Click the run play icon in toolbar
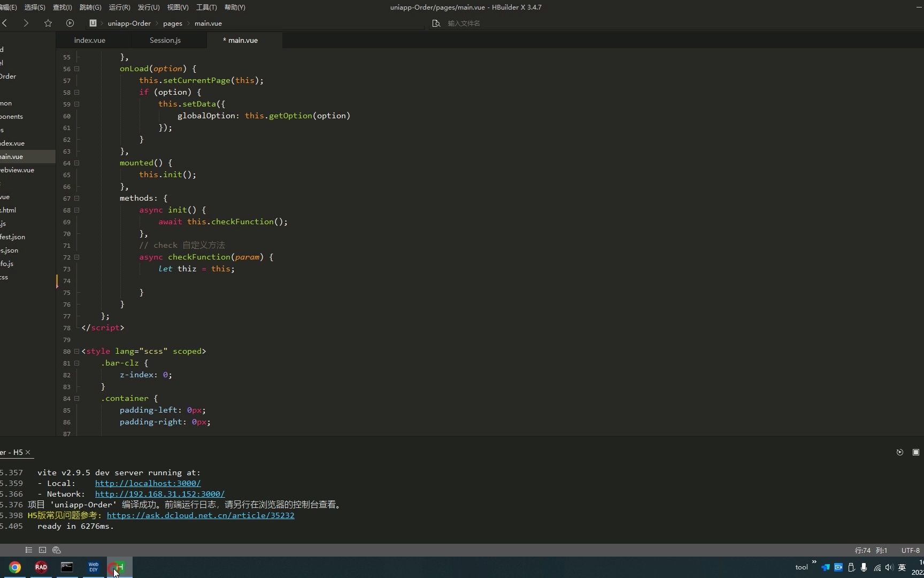Image resolution: width=924 pixels, height=578 pixels. tap(70, 23)
